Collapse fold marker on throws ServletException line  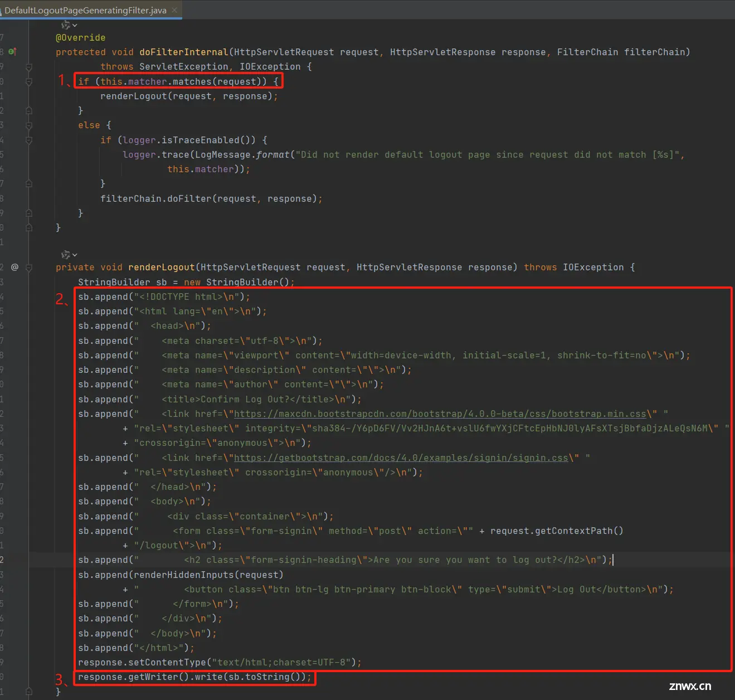click(29, 67)
